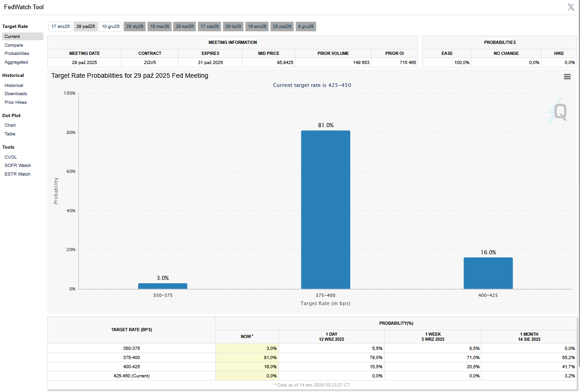Open ESTR Watch tool
Viewport: 583px width, 392px height.
[x=17, y=174]
